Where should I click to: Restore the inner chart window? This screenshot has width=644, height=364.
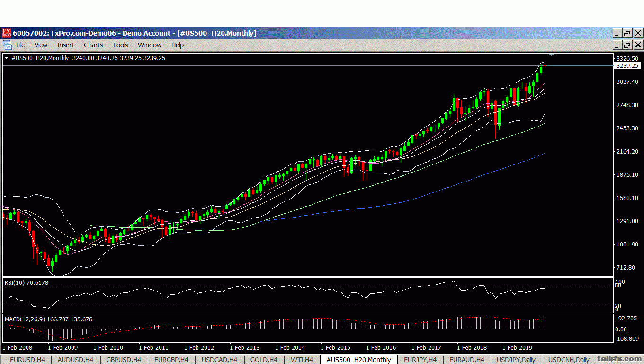click(627, 45)
